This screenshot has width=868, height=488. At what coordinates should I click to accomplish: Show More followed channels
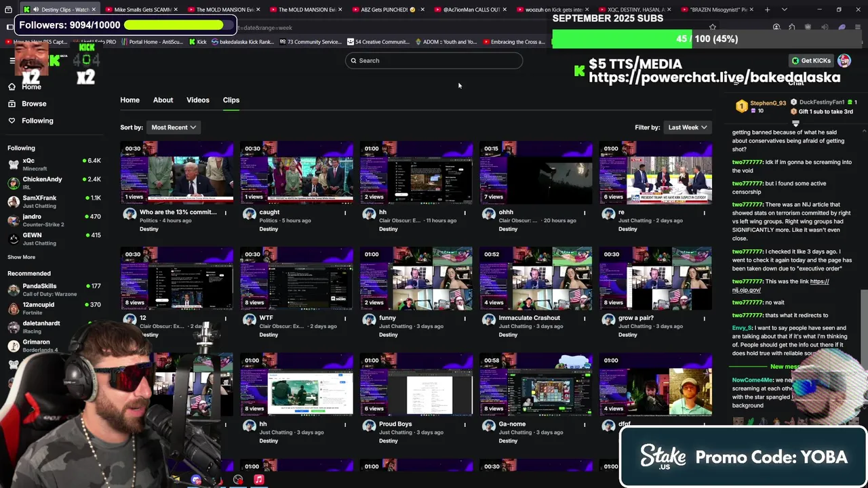(x=21, y=257)
